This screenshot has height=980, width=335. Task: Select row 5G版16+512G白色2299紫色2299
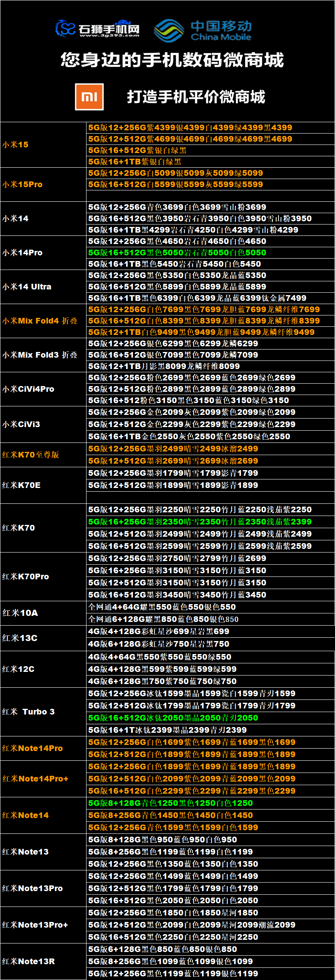tap(210, 791)
